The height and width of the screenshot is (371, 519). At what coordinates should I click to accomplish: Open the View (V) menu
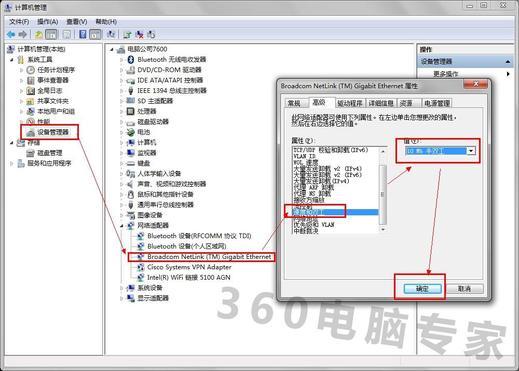click(x=77, y=22)
